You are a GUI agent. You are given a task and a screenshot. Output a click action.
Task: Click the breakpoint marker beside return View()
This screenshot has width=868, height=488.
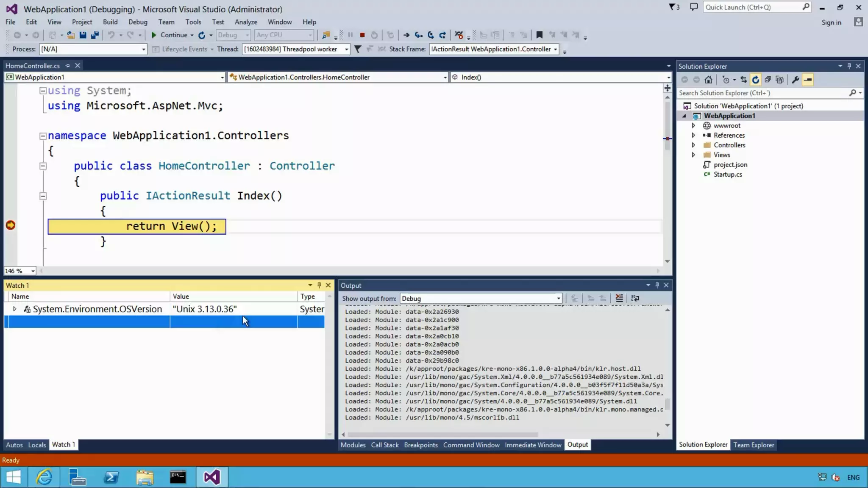[11, 226]
